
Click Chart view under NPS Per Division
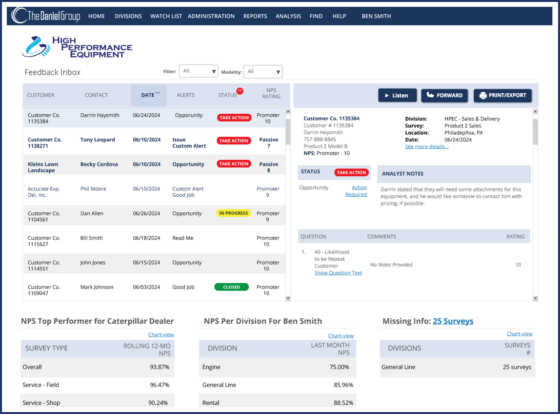point(341,336)
